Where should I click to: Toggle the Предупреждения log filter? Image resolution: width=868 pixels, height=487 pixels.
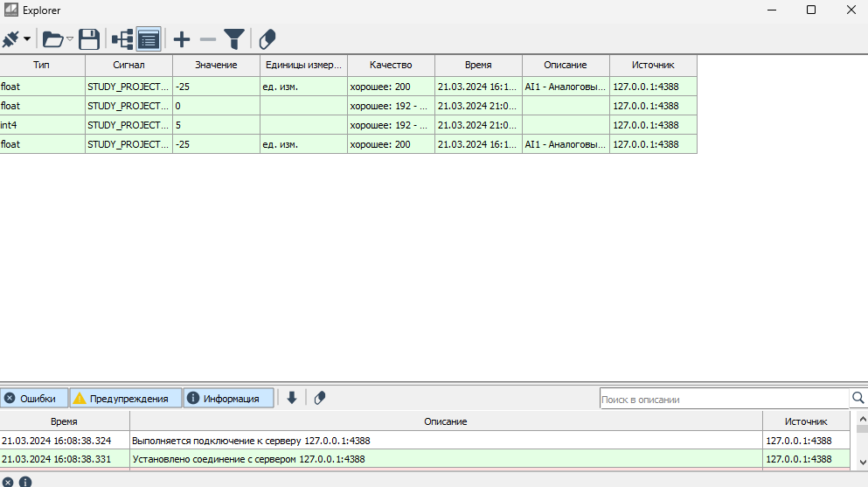[x=126, y=399]
